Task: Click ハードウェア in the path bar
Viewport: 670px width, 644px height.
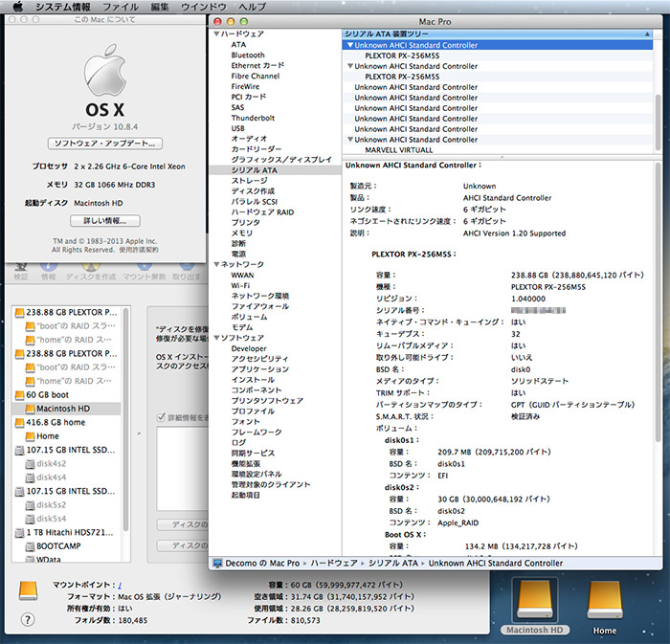Action: click(334, 563)
